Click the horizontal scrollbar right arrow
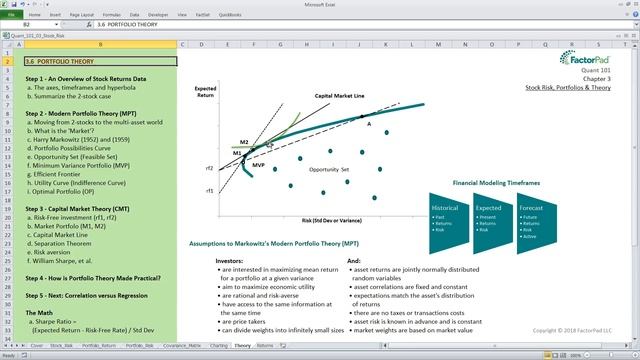This screenshot has height=360, width=640. [626, 346]
